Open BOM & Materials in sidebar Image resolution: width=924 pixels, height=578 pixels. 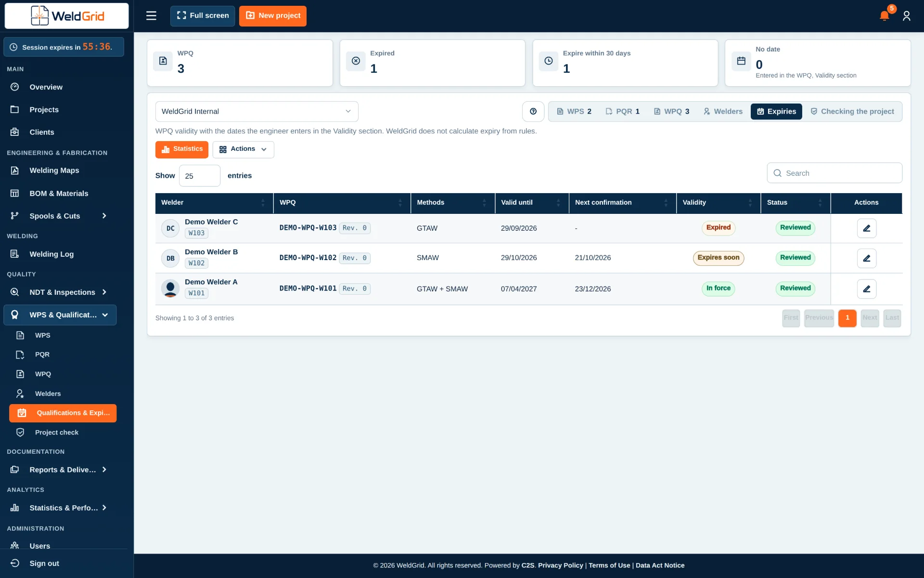coord(59,194)
